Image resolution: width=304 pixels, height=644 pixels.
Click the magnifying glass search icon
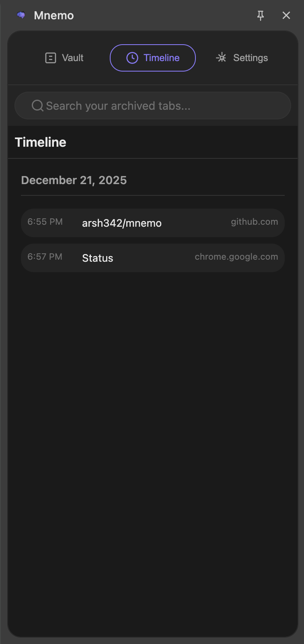point(37,105)
